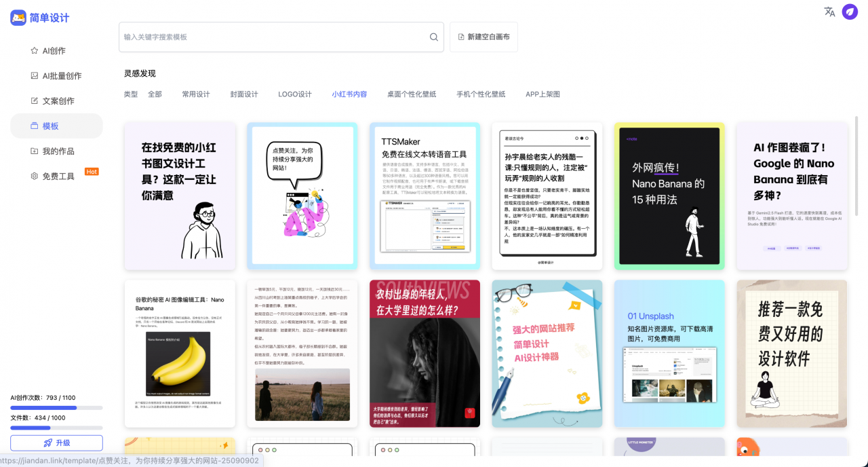Select the 桌面个性化壁纸 category
868x467 pixels.
412,94
